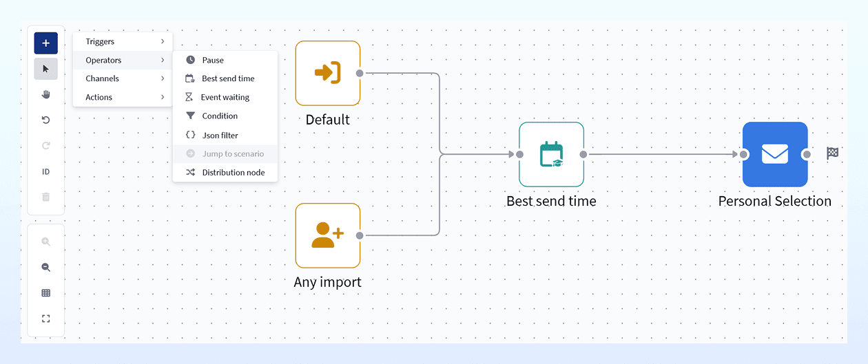Click the Best send time output connector

point(583,154)
